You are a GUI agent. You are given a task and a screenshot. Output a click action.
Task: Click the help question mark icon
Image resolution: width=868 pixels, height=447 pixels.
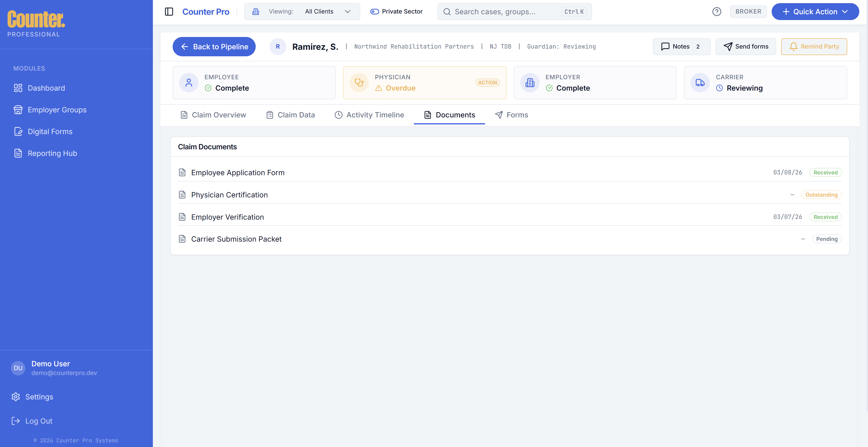click(x=717, y=11)
